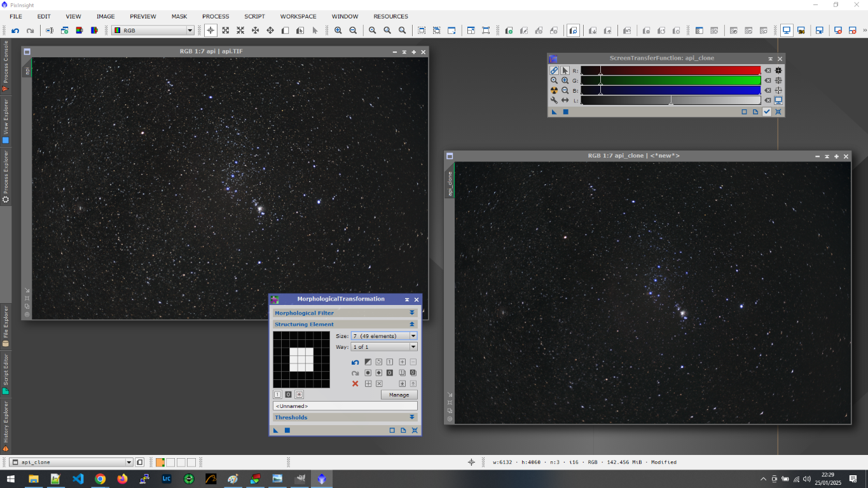Click the Zoom Out magnifier with minus
The width and height of the screenshot is (868, 488).
(353, 30)
